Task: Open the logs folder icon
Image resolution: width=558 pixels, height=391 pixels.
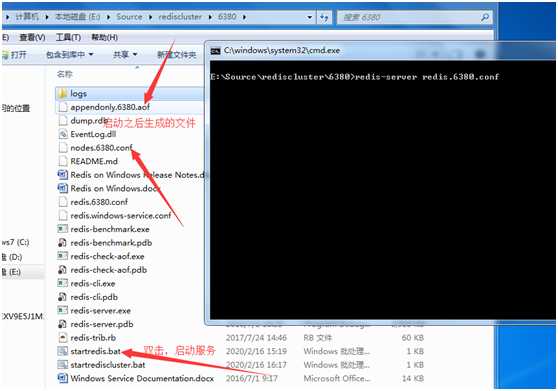Action: (63, 94)
